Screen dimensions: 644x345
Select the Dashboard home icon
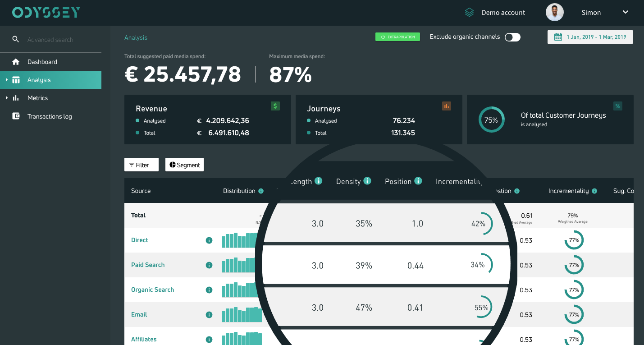coord(17,62)
